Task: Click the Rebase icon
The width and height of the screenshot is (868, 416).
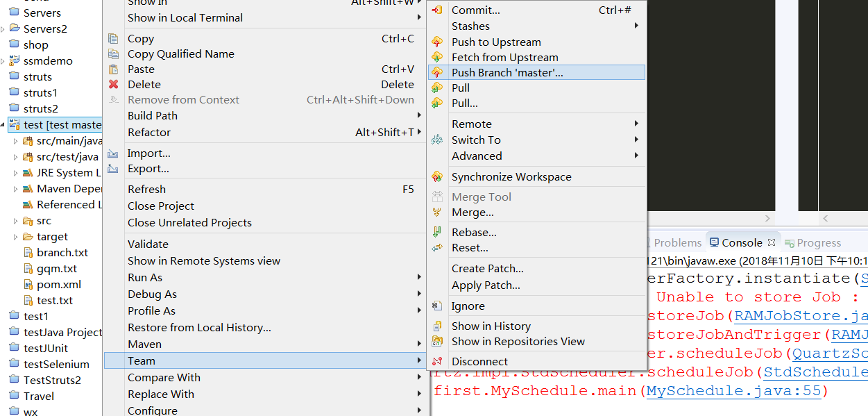Action: (437, 233)
